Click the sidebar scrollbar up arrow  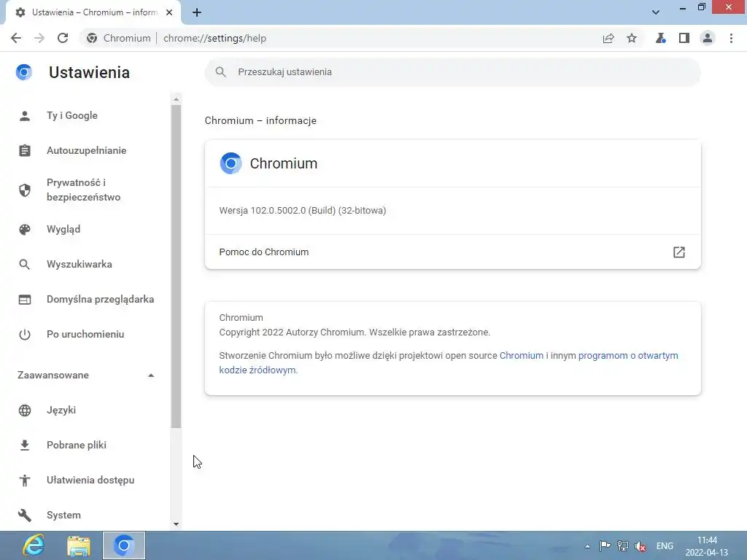tap(177, 99)
